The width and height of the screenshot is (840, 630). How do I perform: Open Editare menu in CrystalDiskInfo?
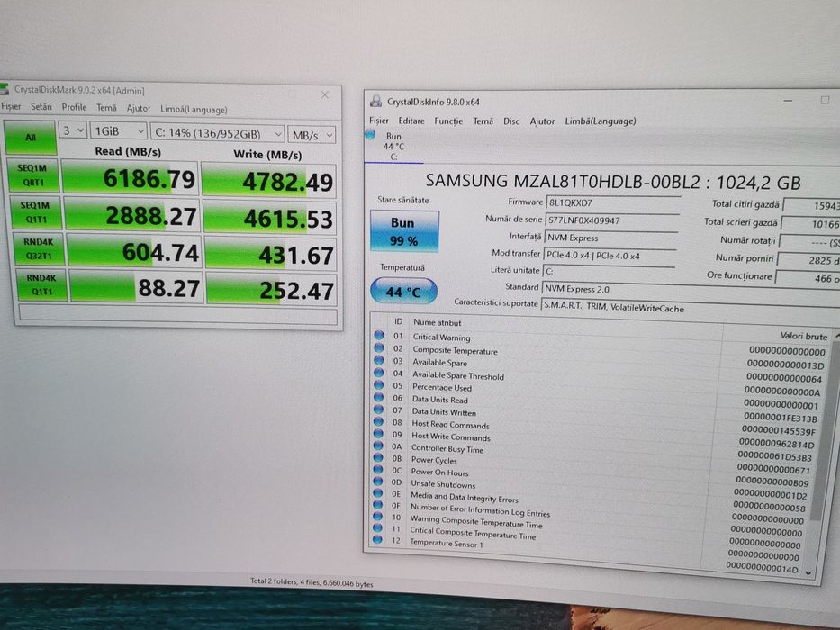pyautogui.click(x=411, y=121)
